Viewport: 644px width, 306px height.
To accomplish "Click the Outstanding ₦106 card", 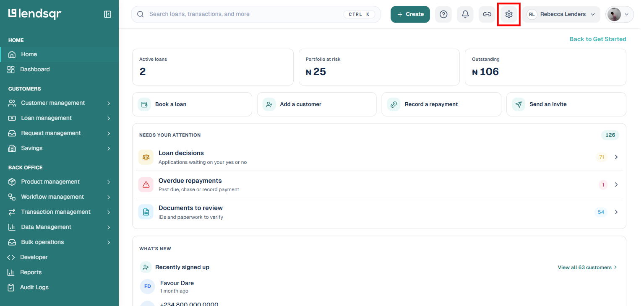I will (545, 67).
